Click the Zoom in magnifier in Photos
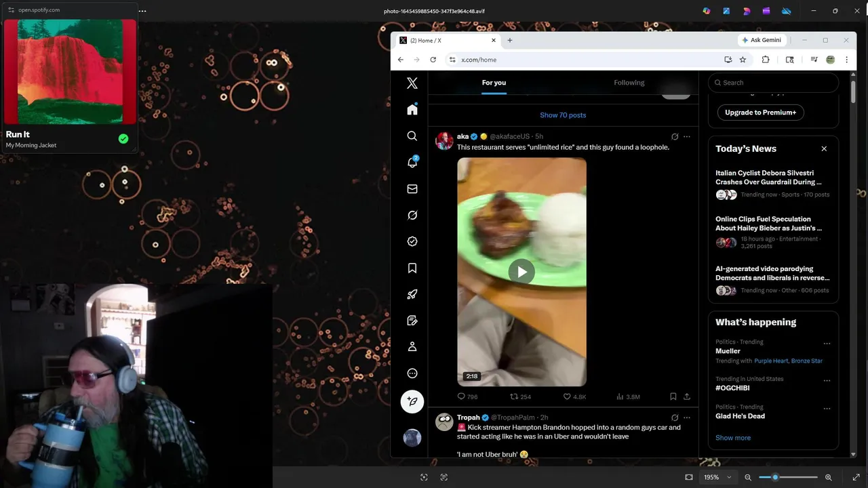This screenshot has height=488, width=868. click(x=828, y=477)
